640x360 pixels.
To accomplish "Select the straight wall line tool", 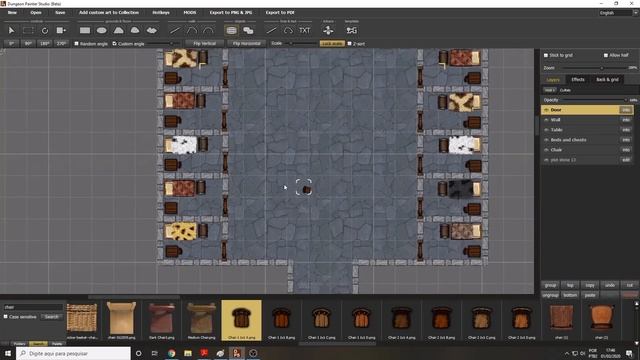I will (175, 31).
